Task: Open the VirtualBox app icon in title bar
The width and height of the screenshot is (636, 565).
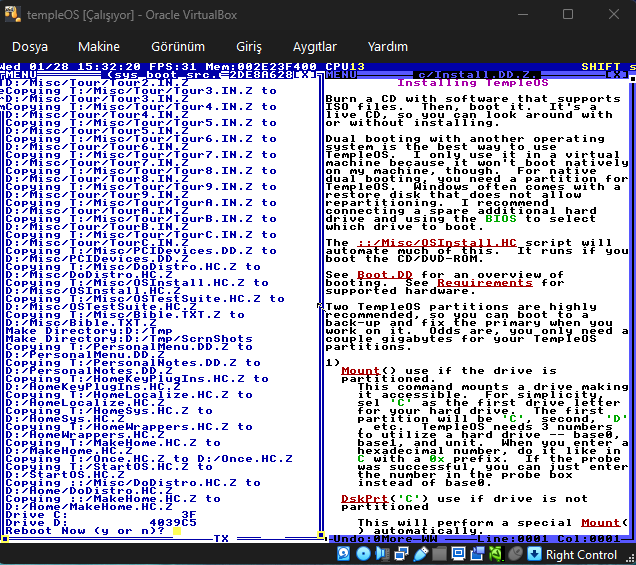Action: point(13,14)
